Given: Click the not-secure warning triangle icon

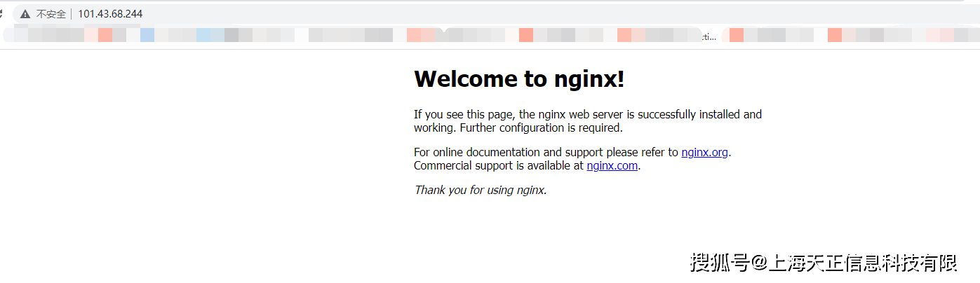Looking at the screenshot, I should click(25, 14).
